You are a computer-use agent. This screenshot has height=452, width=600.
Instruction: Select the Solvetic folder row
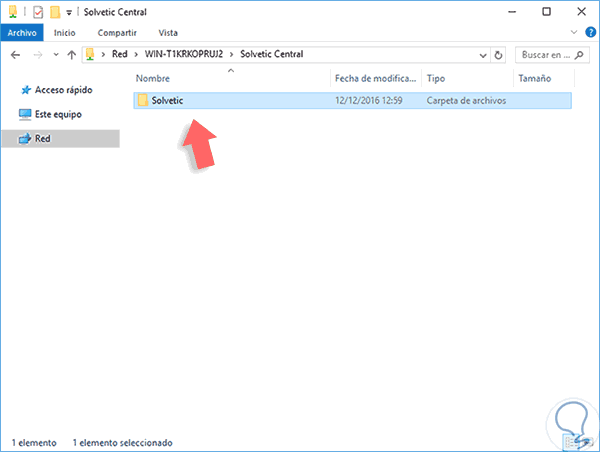click(352, 101)
